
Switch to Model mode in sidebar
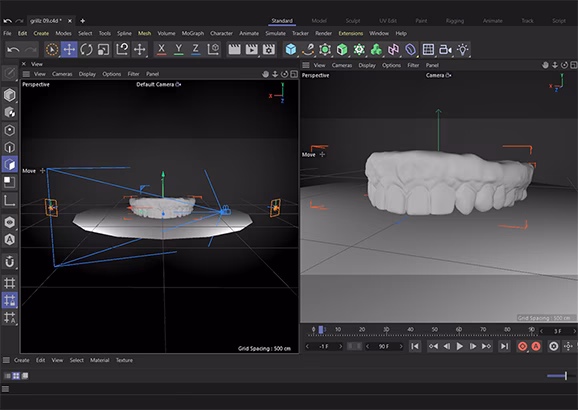point(9,95)
